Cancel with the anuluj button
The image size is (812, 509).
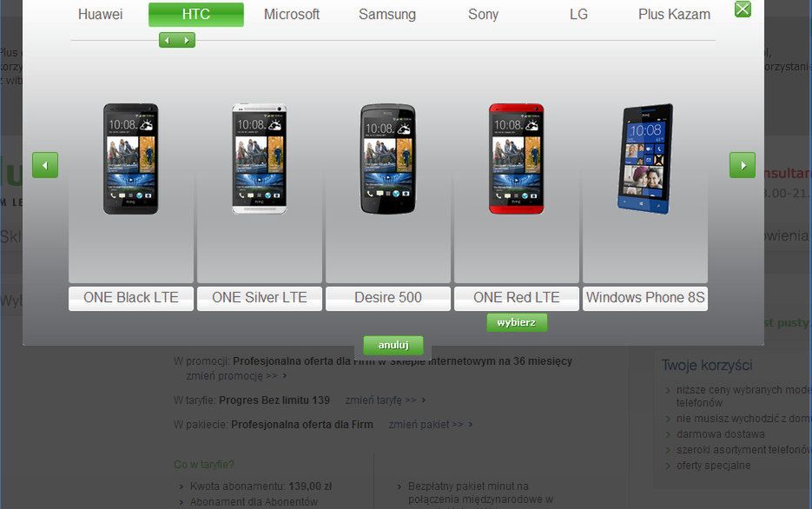point(393,346)
